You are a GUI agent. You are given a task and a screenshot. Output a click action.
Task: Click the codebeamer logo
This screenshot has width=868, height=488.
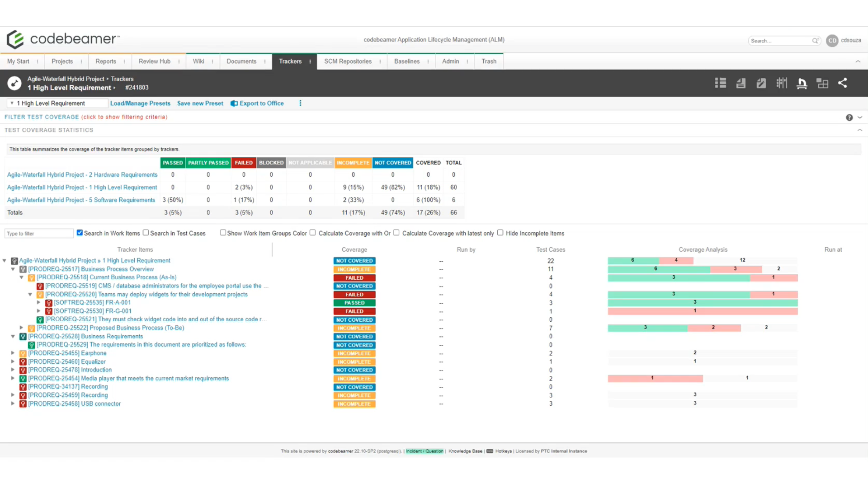[x=63, y=39]
